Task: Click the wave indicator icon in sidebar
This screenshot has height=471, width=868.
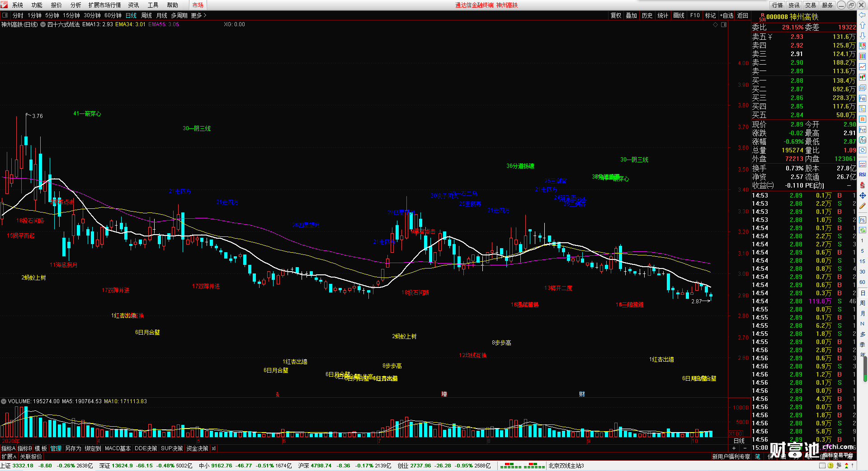Action: 862,164
